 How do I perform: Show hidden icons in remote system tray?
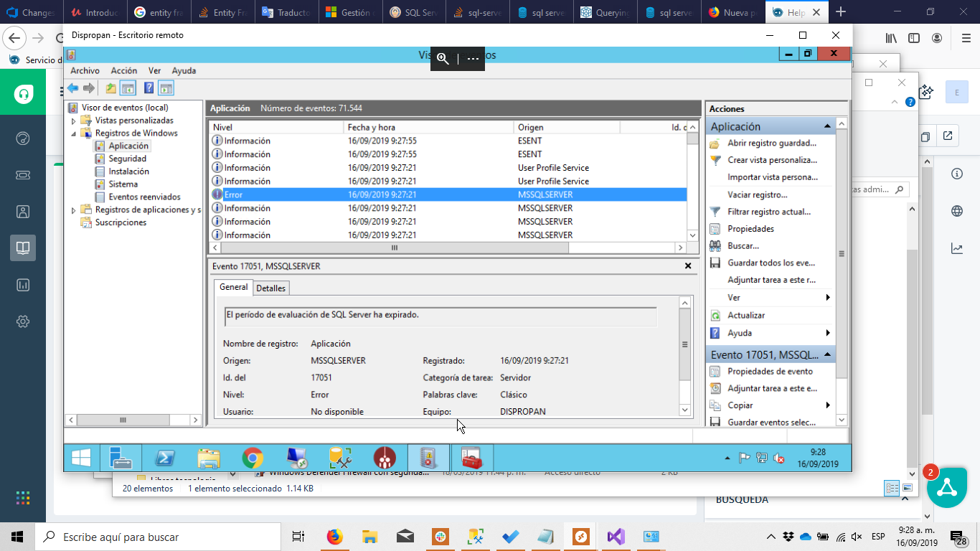point(727,458)
